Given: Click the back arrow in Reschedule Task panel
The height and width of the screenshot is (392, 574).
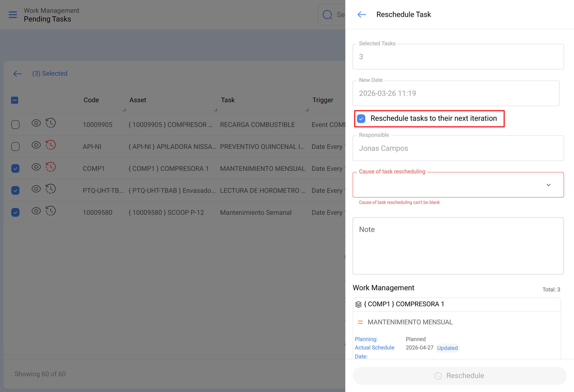Looking at the screenshot, I should pos(362,15).
